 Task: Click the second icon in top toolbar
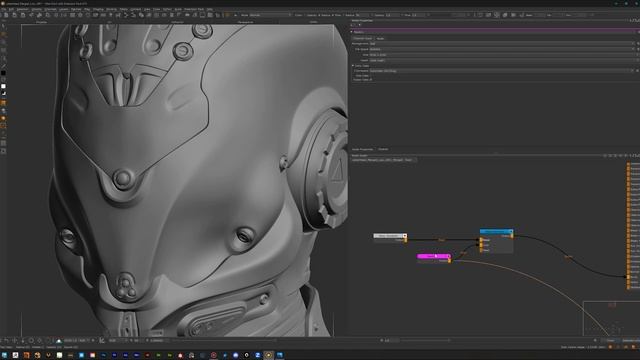pyautogui.click(x=14, y=15)
